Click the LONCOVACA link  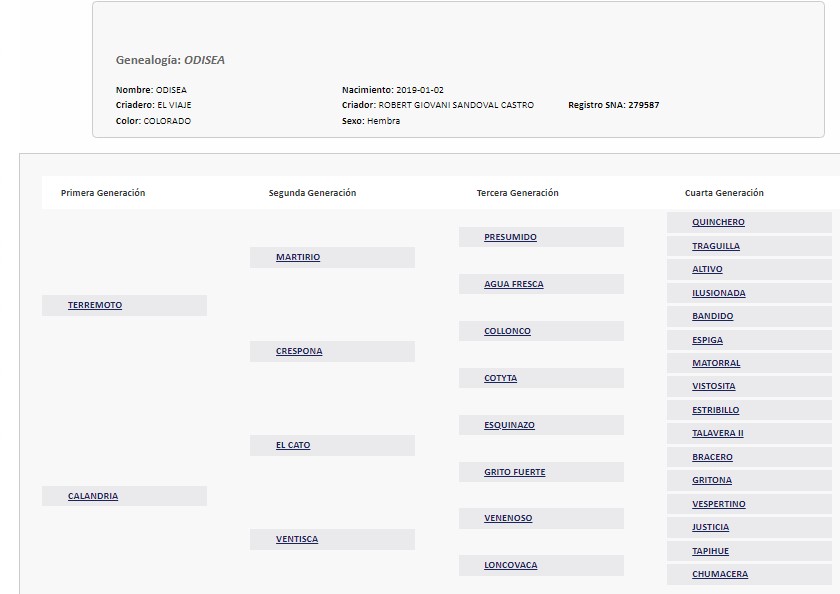pos(511,565)
